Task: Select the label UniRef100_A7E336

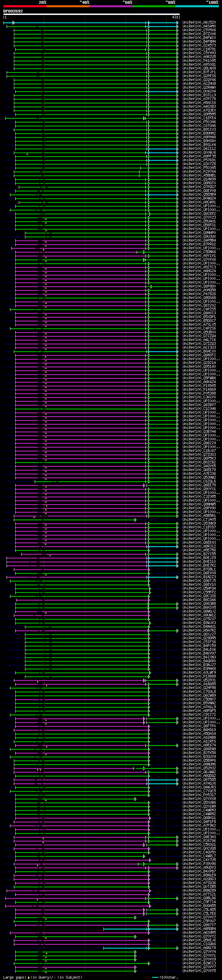Action: 199,473
